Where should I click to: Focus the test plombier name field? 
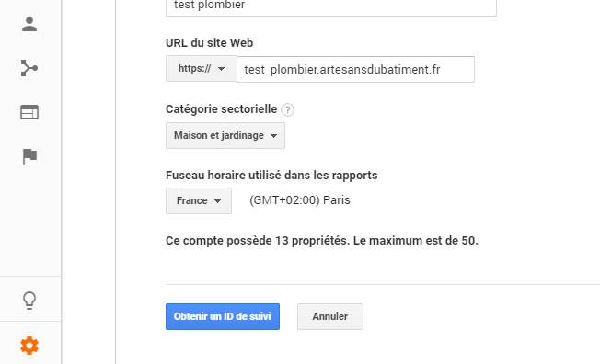(x=331, y=7)
